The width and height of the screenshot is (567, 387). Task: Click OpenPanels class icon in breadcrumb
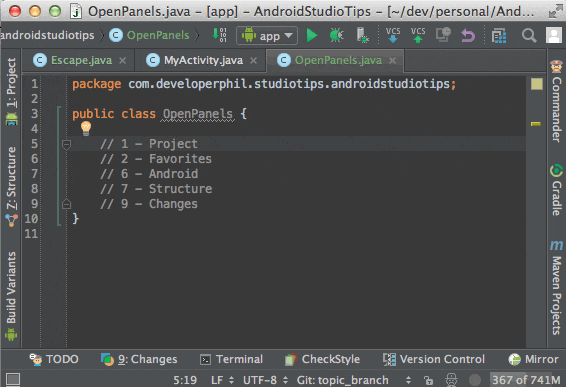coord(116,35)
